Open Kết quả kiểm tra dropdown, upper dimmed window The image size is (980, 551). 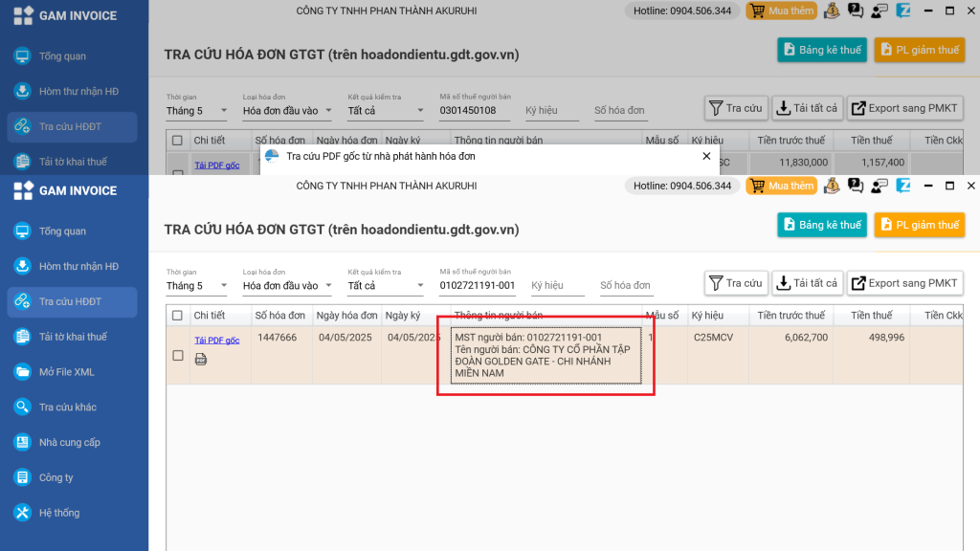pyautogui.click(x=386, y=111)
